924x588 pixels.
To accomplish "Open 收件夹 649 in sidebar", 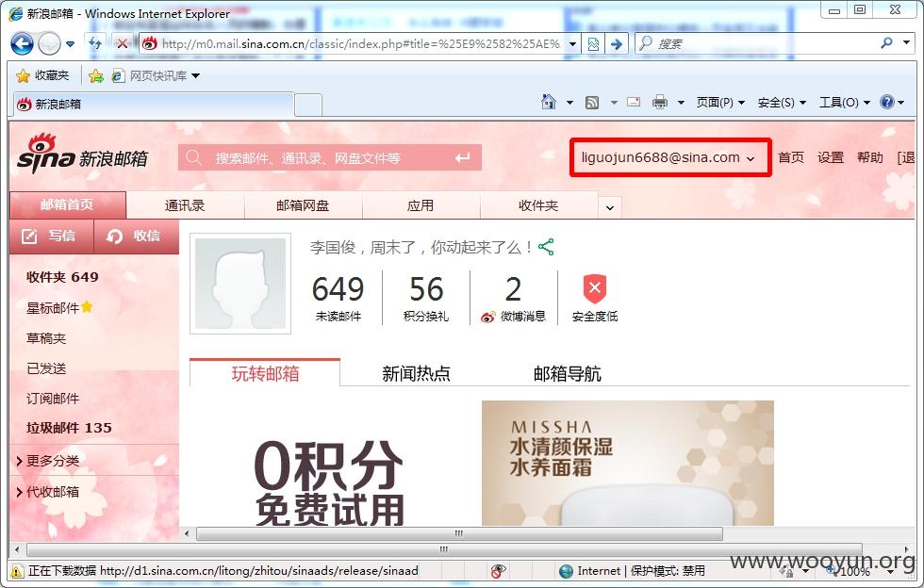I will 62,277.
